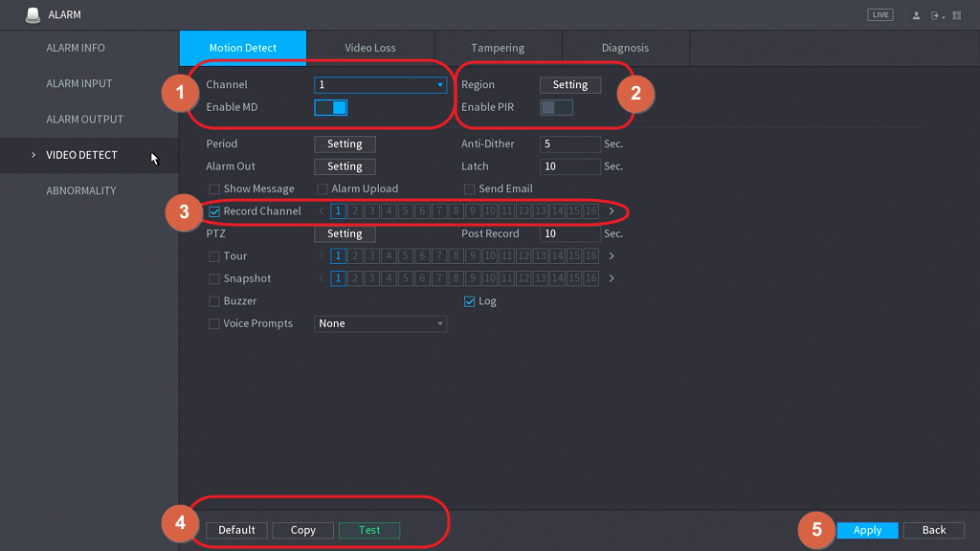Click the LIVE view icon

880,15
